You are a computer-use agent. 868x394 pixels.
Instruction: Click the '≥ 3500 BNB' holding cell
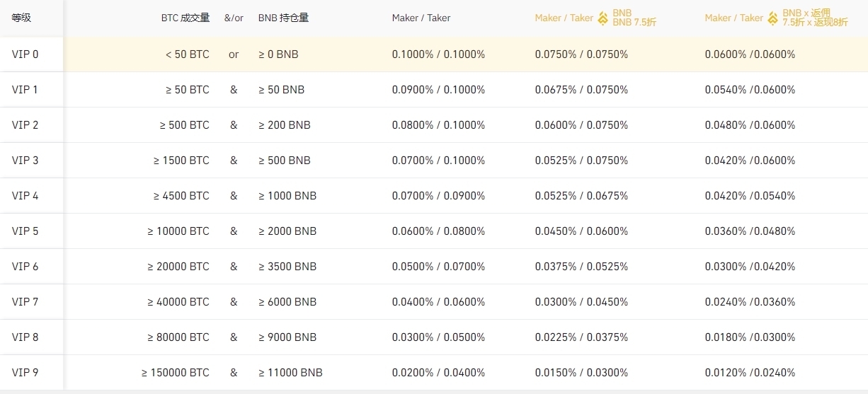tap(287, 267)
